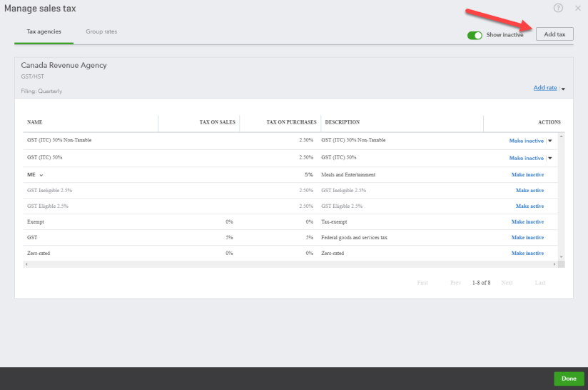Open action dropdown for GST (ITC) 50% row

click(x=549, y=158)
